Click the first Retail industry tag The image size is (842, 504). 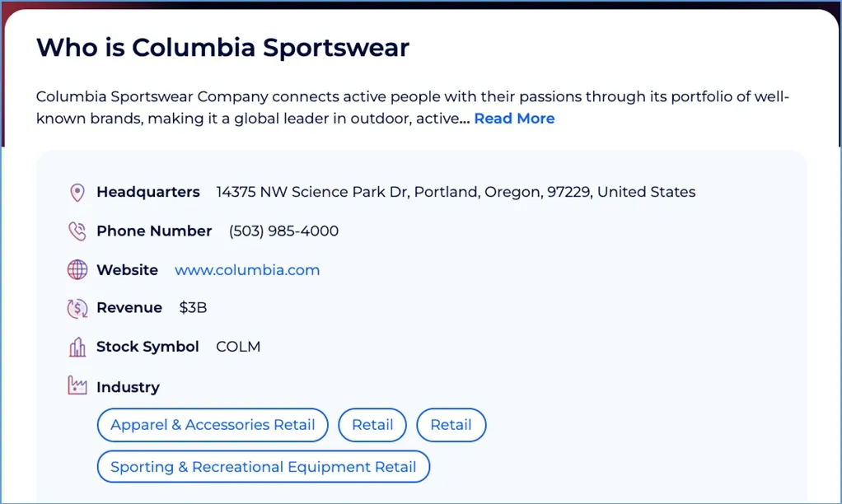(x=372, y=425)
